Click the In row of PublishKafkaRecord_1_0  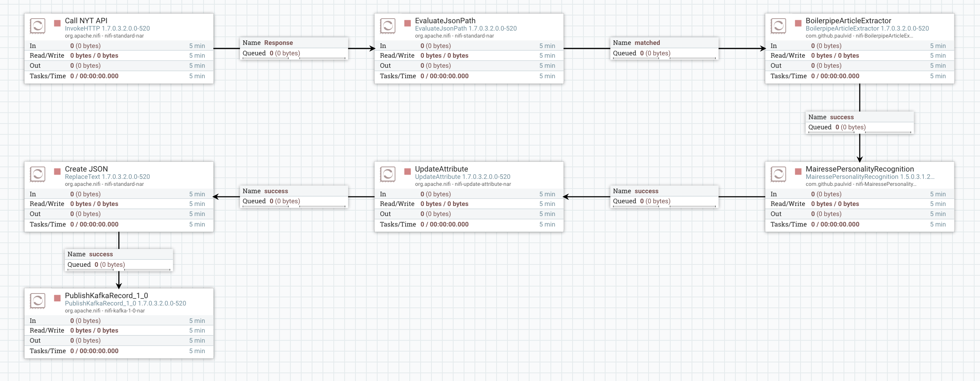pos(119,321)
